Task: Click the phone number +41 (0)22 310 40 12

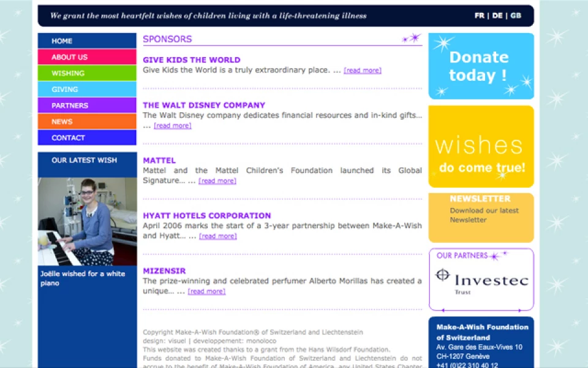Action: (467, 365)
